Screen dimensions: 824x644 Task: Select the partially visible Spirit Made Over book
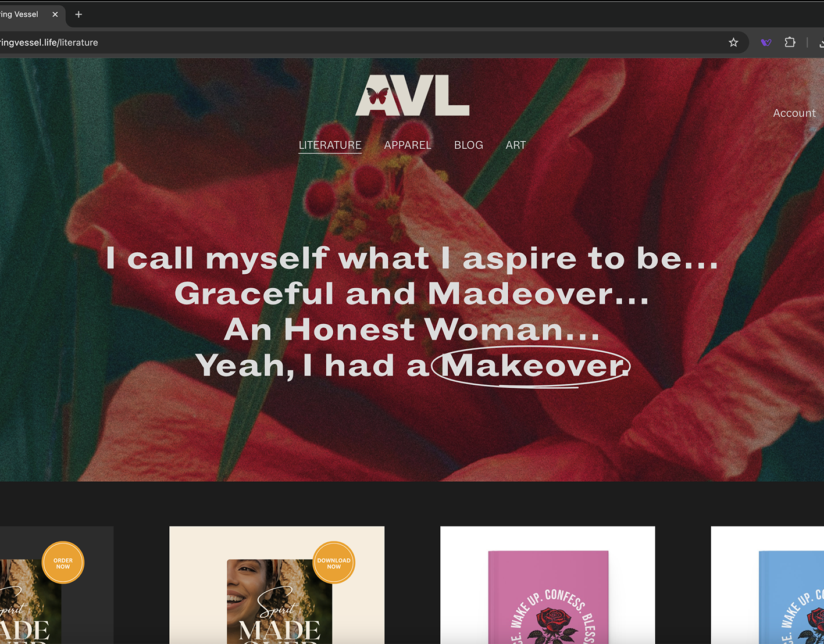pyautogui.click(x=56, y=585)
